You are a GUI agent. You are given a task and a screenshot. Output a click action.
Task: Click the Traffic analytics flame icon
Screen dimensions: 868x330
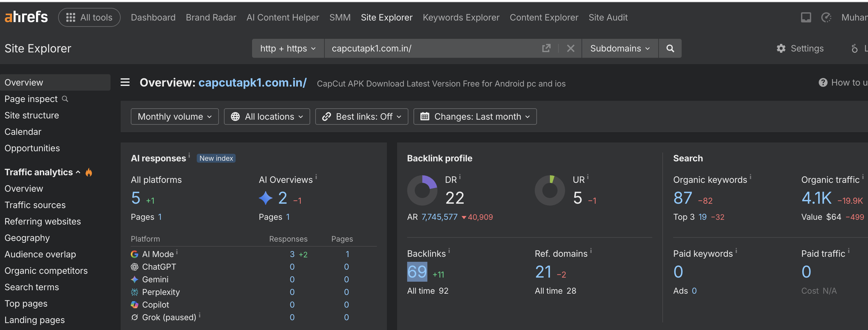coord(89,172)
